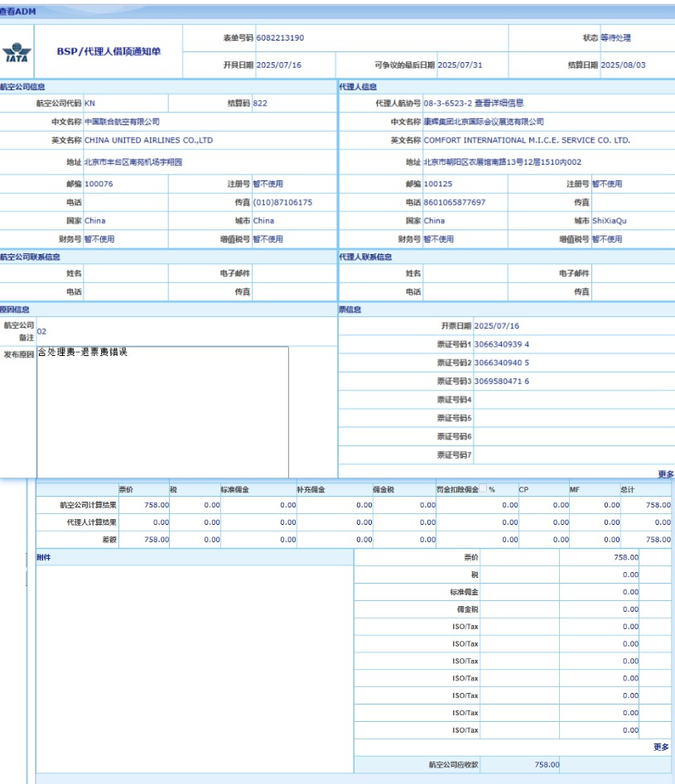Viewport: 675px width, 784px height.
Task: Click the agent phone number 8601065877697
Action: coord(455,203)
